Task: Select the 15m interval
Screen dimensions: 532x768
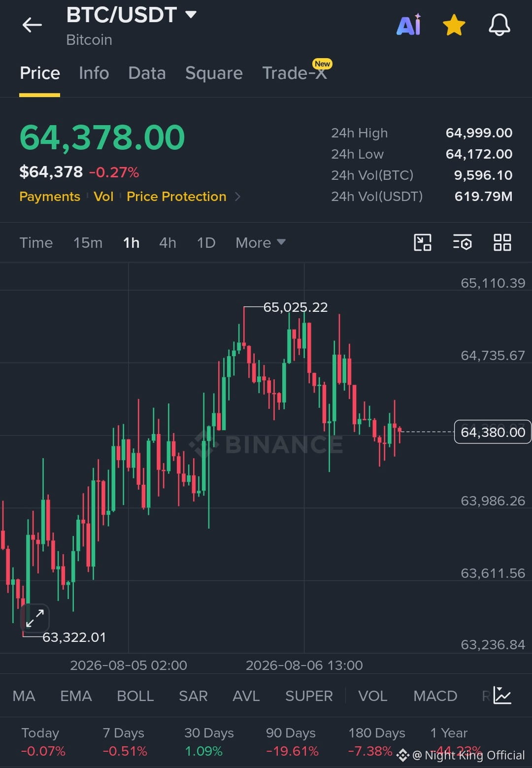Action: 88,242
